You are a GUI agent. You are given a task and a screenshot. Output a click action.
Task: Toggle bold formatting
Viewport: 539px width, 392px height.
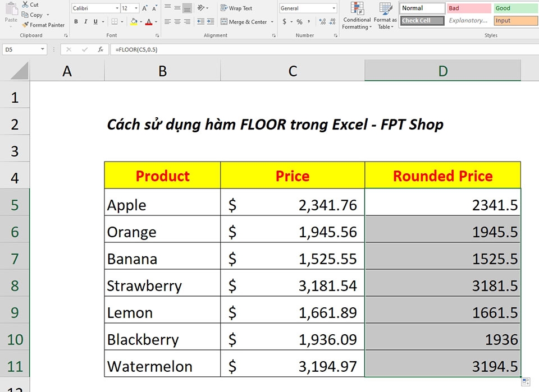tap(76, 21)
